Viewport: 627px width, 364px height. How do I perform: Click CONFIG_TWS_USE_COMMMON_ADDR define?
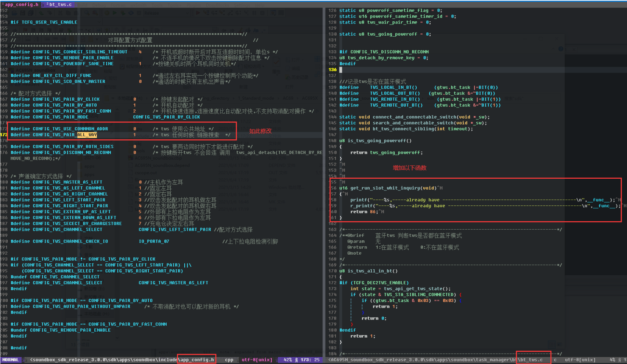click(x=70, y=129)
